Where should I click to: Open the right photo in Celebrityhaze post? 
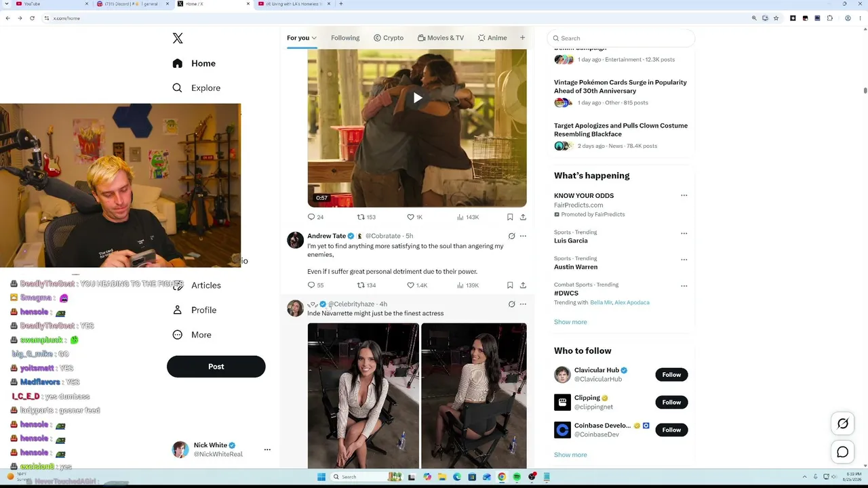point(474,396)
